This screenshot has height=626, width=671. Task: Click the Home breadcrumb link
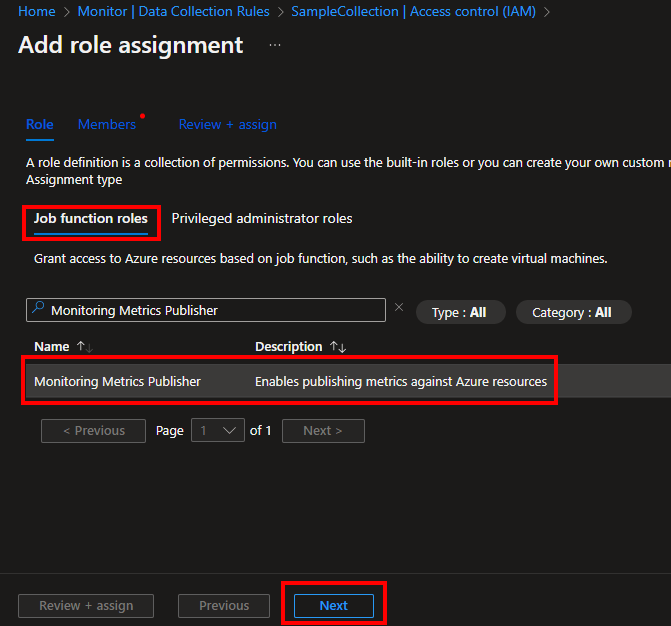[36, 11]
